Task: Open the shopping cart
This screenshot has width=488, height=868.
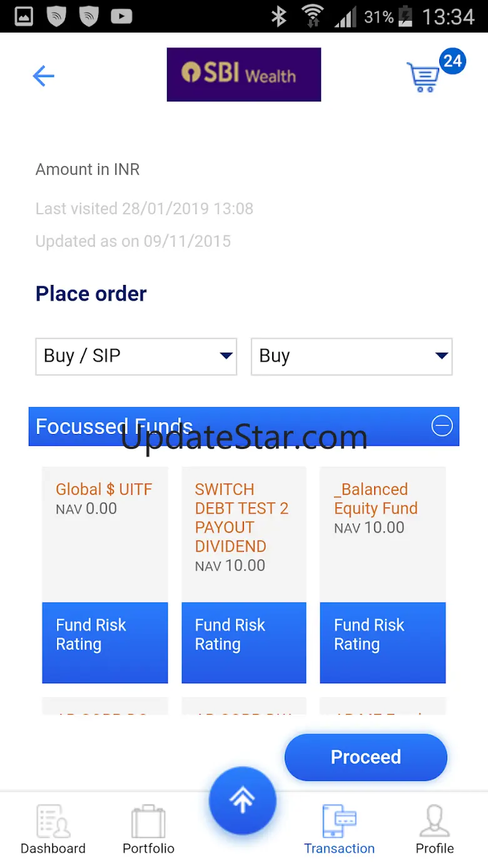Action: click(424, 78)
